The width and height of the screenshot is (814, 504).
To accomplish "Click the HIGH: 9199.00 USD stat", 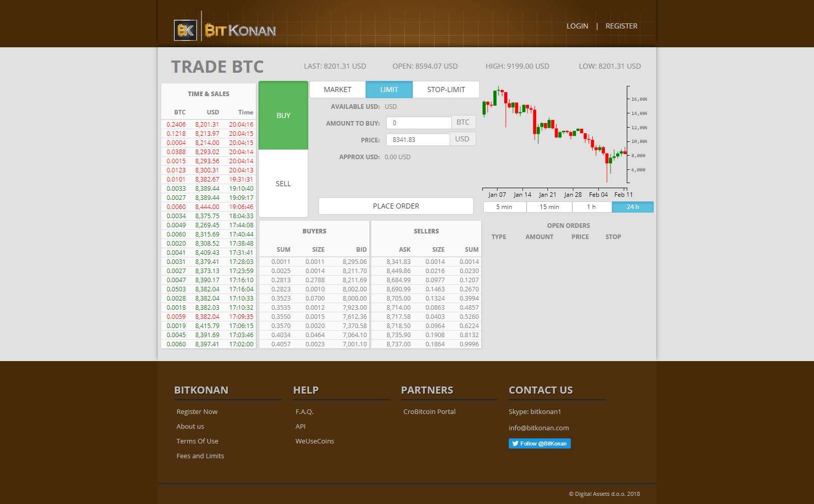I will (517, 66).
